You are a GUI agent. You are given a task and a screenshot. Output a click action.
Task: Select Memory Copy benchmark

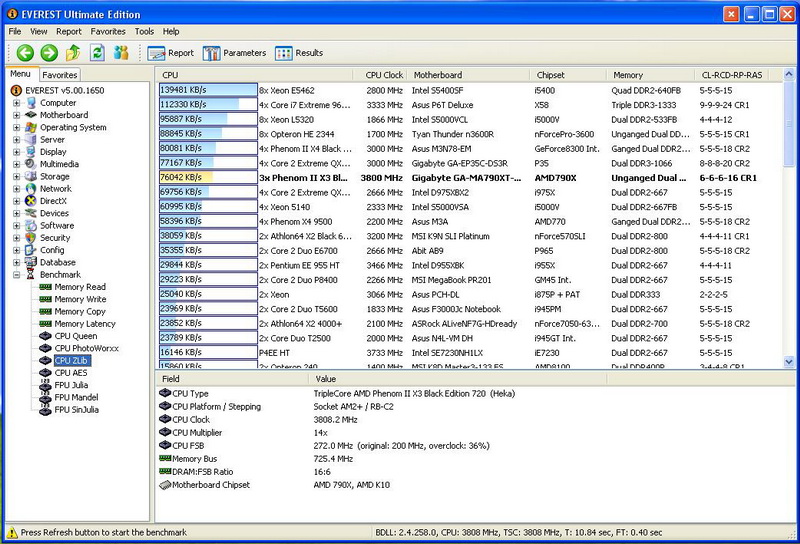tap(80, 311)
